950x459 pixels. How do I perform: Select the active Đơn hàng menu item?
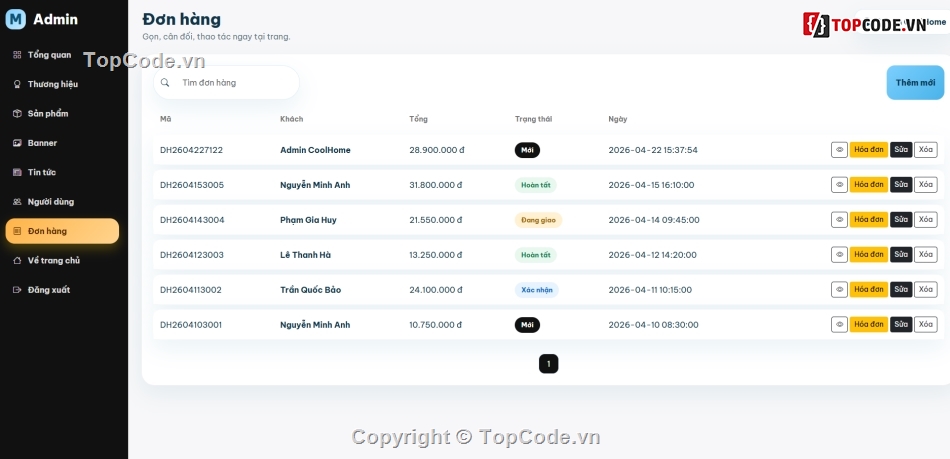62,231
